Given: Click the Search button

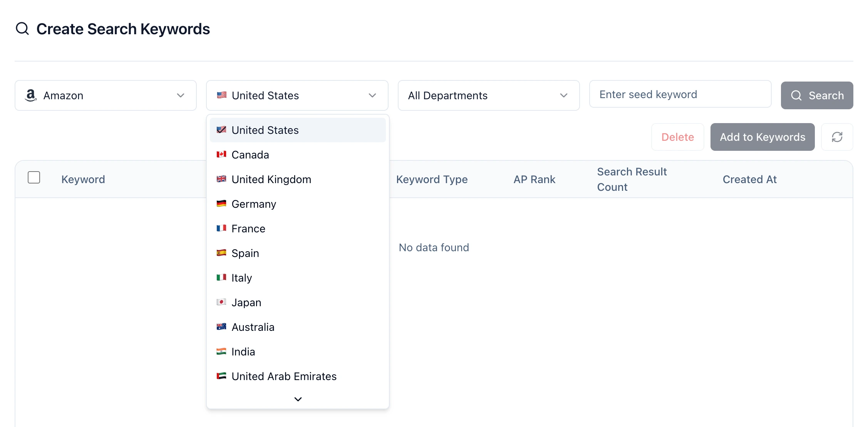Looking at the screenshot, I should coord(817,95).
